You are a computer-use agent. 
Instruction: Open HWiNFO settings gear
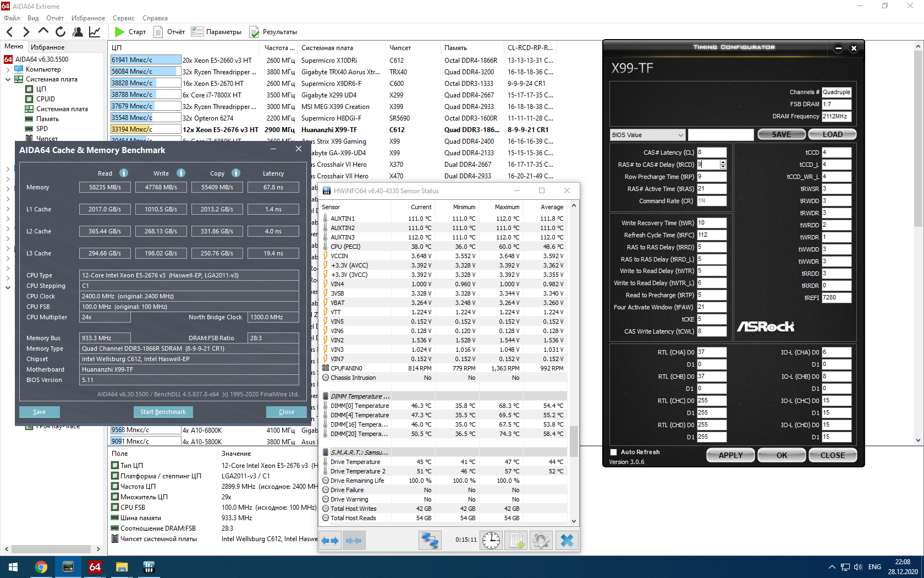[x=541, y=541]
